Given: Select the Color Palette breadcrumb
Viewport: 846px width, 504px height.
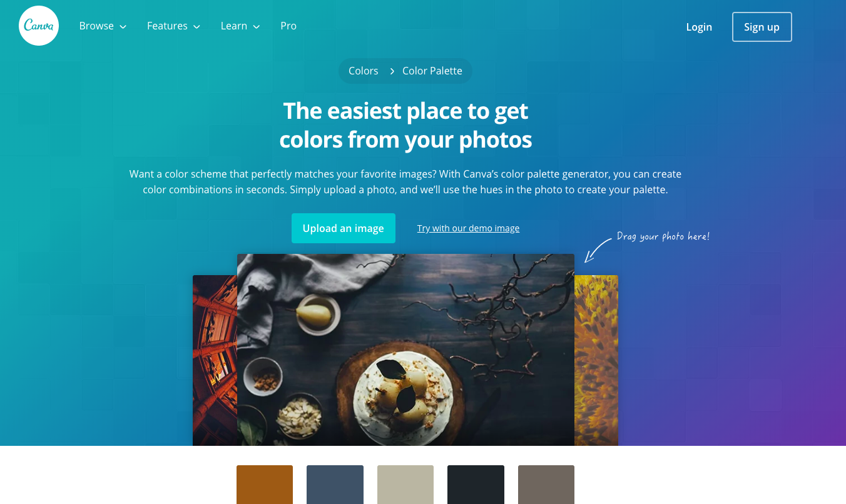Looking at the screenshot, I should tap(432, 71).
